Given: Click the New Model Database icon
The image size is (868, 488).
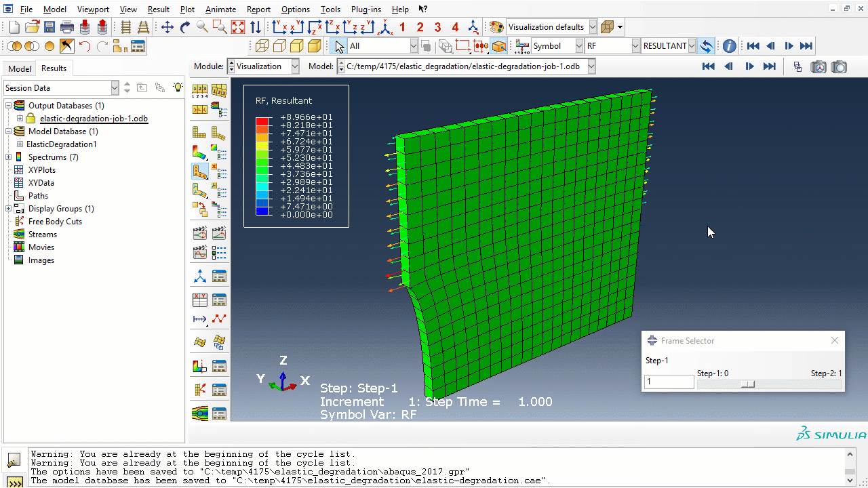Looking at the screenshot, I should (x=14, y=27).
